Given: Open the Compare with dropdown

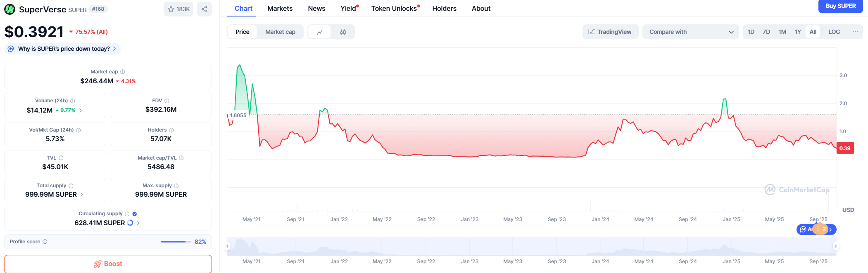Looking at the screenshot, I should [690, 32].
